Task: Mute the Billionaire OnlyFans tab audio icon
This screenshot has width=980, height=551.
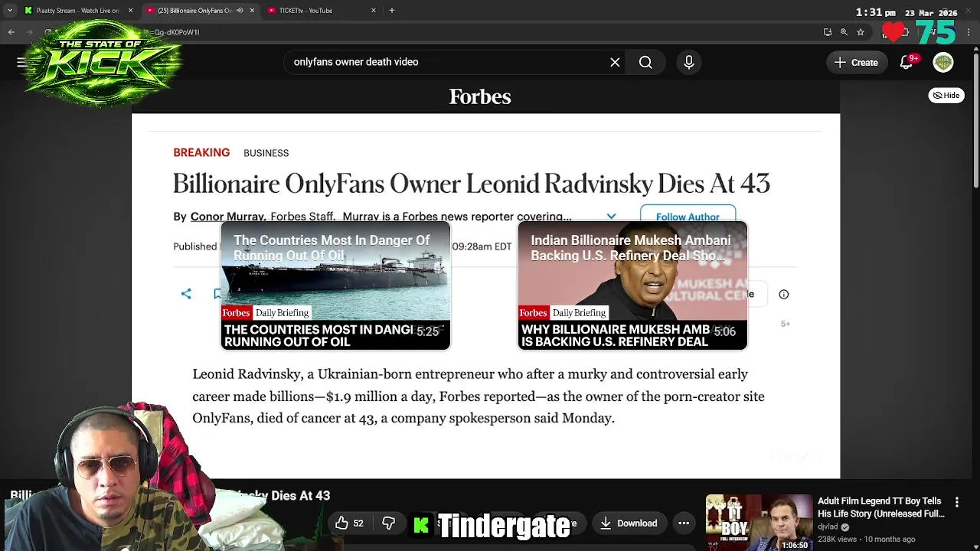Action: [x=240, y=11]
